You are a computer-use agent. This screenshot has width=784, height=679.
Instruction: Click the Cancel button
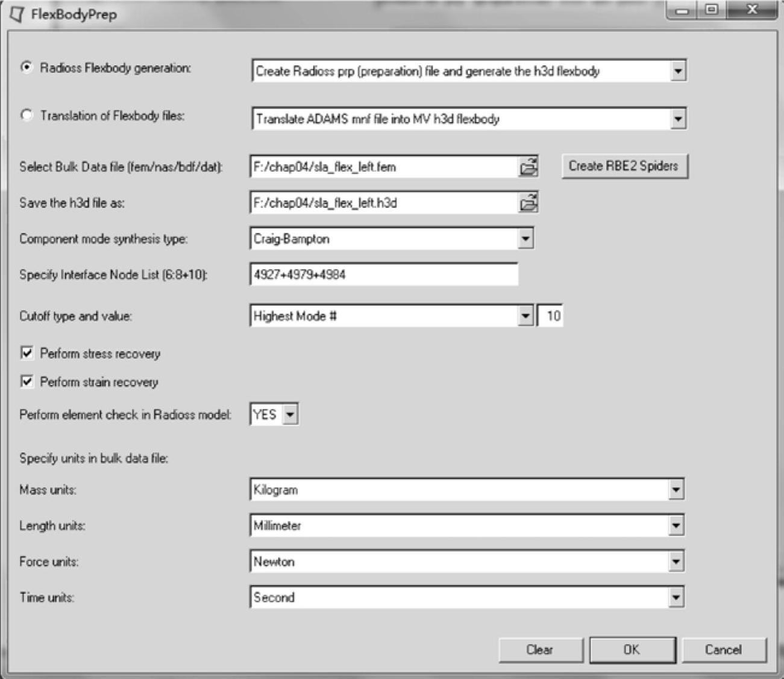[x=724, y=649]
